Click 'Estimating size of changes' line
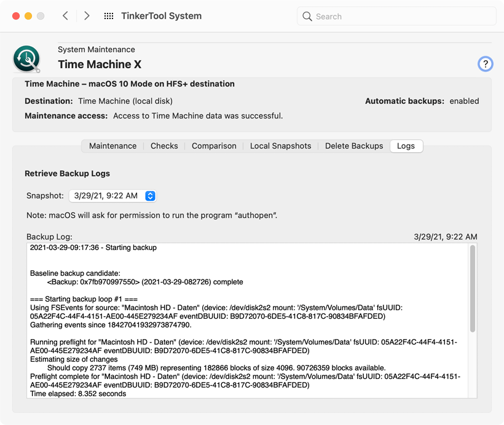 [x=74, y=359]
